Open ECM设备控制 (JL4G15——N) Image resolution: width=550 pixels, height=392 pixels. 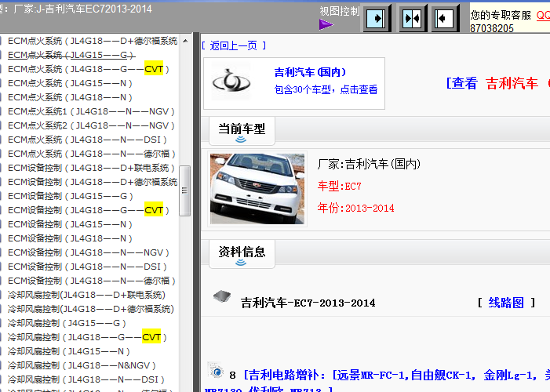click(x=70, y=224)
